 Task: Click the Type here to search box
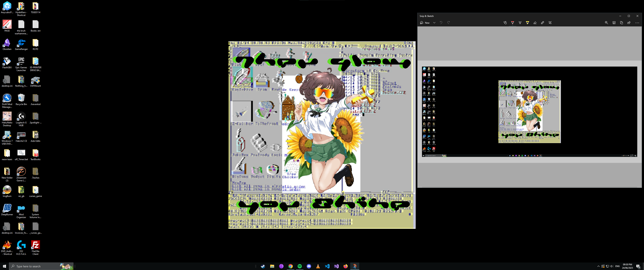(x=41, y=266)
